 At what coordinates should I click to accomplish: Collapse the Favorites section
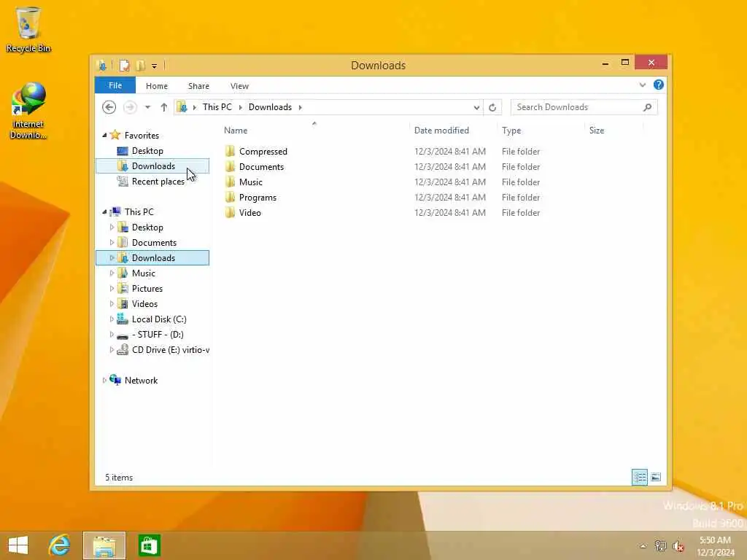[104, 135]
